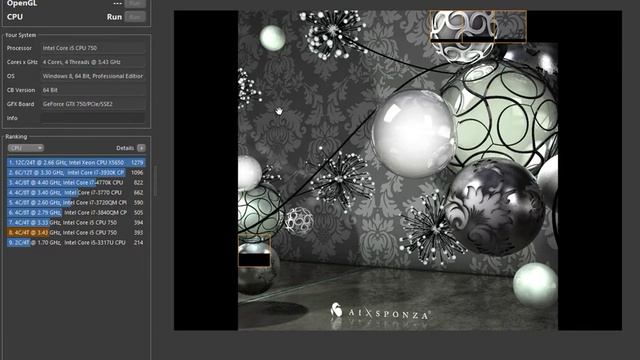Viewport: 640px width, 360px height.
Task: Click the Run button in the CPU row
Action: pyautogui.click(x=135, y=17)
